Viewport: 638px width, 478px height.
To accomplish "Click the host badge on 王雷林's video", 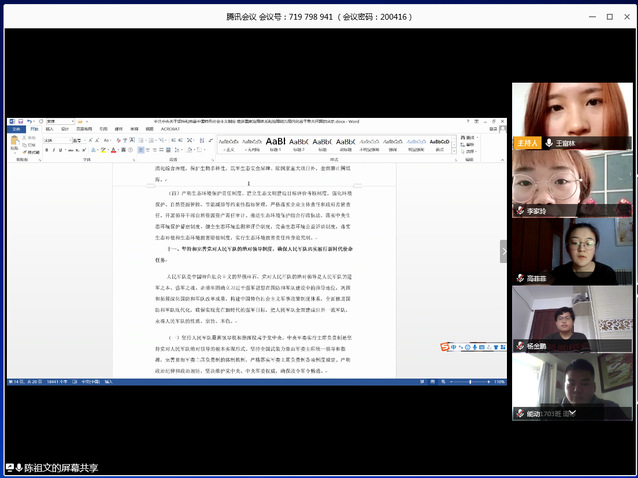I will coord(527,143).
